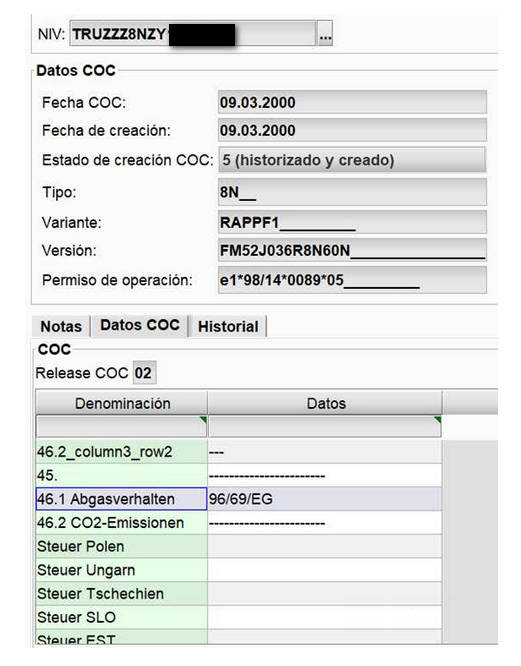Select the Datos COC tab

140,325
